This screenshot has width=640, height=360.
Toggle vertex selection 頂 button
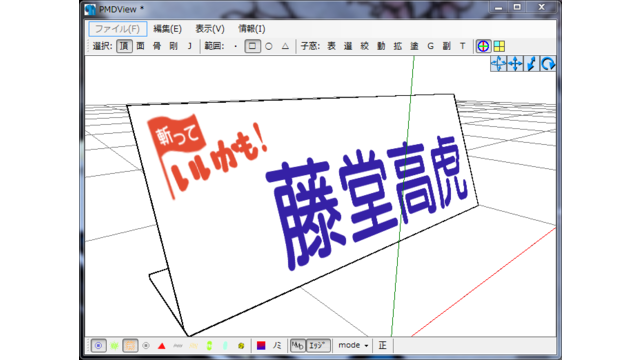(124, 46)
